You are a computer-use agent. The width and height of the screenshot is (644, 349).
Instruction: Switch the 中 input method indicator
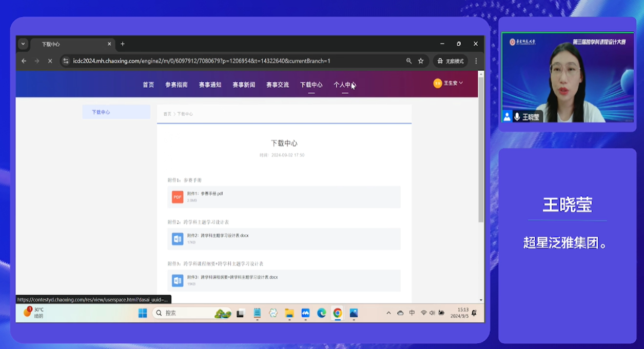click(x=412, y=313)
